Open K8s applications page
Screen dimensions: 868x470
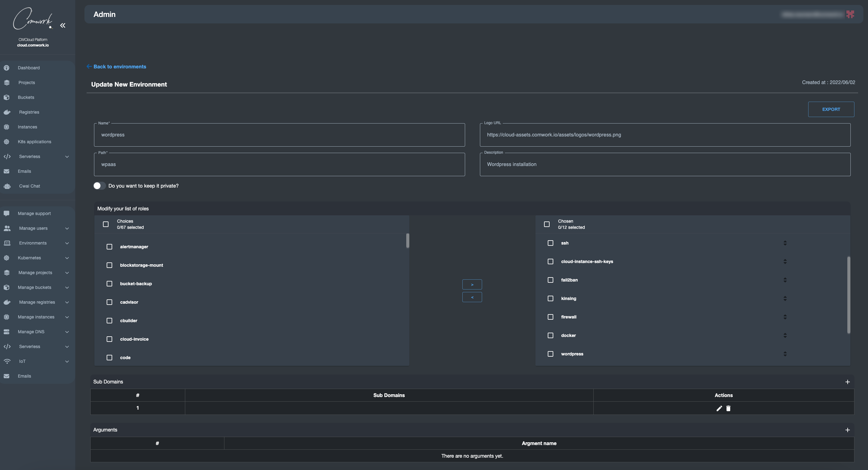37,142
